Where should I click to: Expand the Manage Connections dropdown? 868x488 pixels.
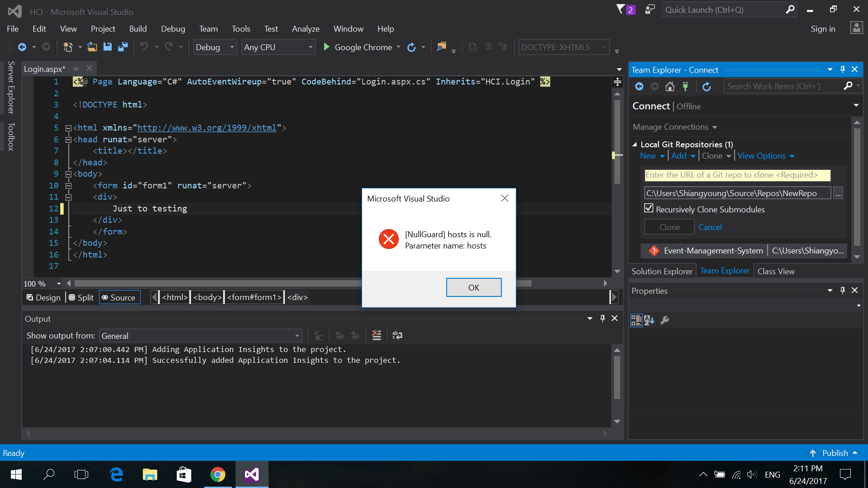point(713,127)
